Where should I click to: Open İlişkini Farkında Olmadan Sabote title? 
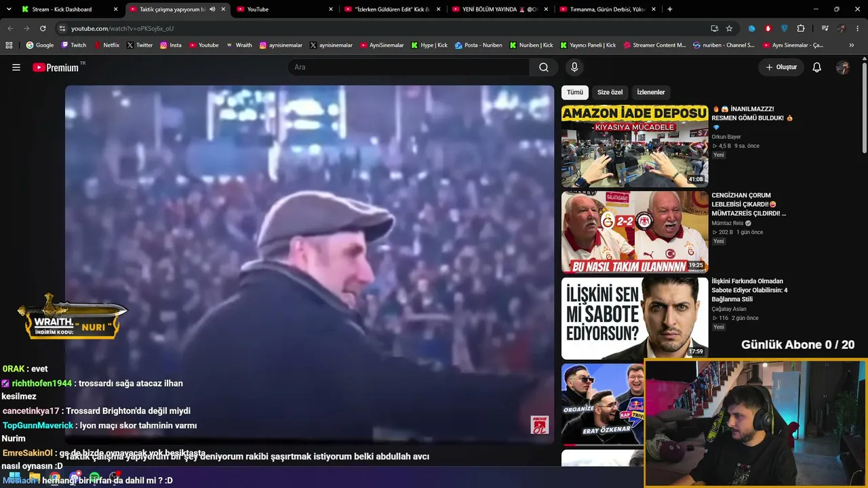pyautogui.click(x=749, y=290)
